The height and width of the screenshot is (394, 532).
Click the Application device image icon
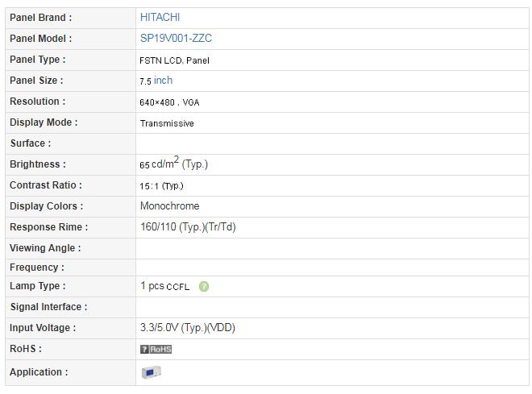click(x=152, y=372)
